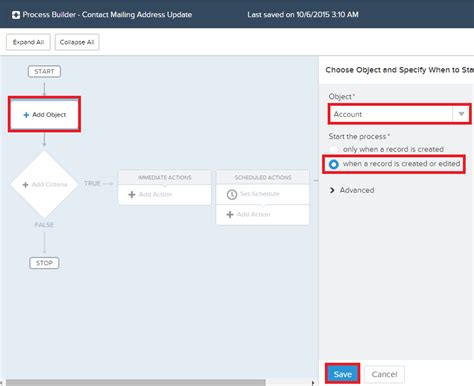Open the Object dropdown arrow
Screen dimensions: 474x386
(x=461, y=114)
